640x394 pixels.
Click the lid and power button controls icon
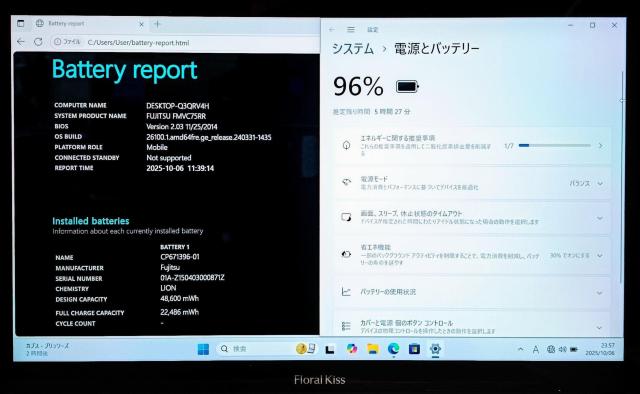coord(346,326)
